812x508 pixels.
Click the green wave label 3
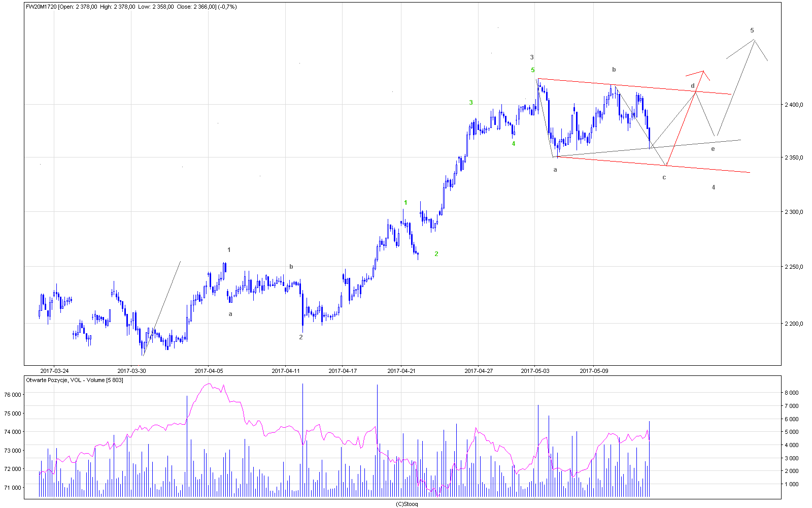471,103
